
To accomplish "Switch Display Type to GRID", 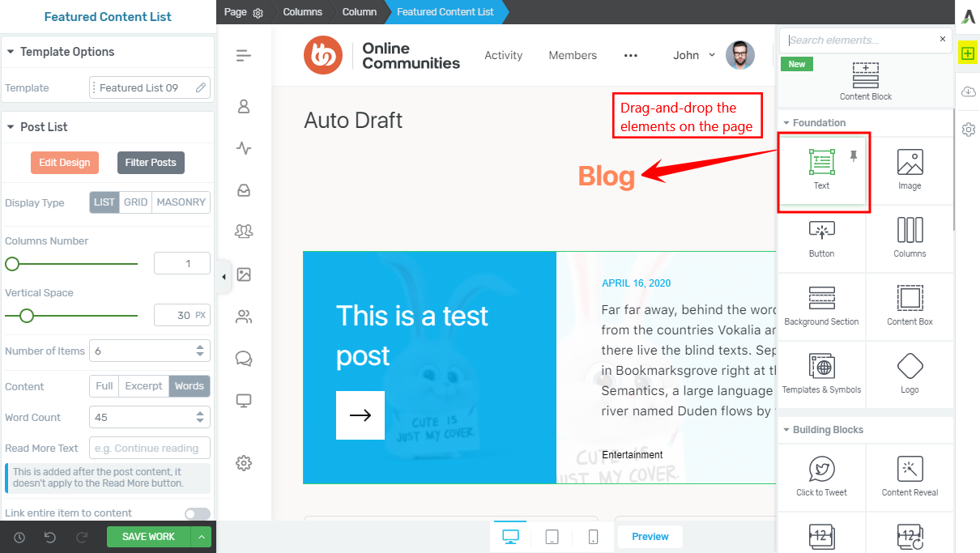I will click(x=134, y=202).
